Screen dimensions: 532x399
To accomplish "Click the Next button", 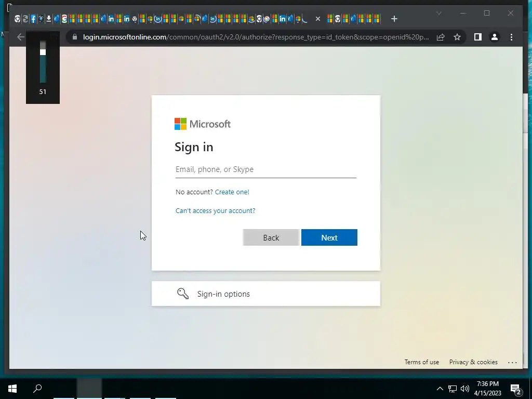I will 329,237.
